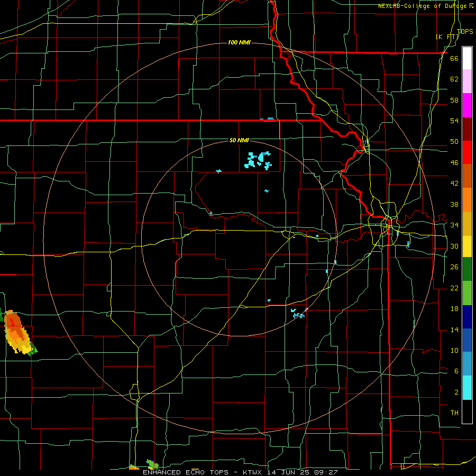
Task: Click the '34' legend value
Action: (454, 225)
